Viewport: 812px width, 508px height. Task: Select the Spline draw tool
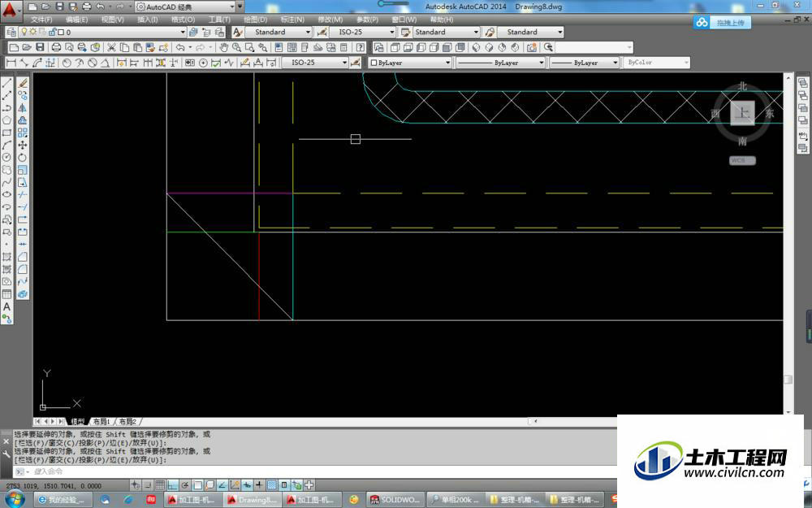6,182
